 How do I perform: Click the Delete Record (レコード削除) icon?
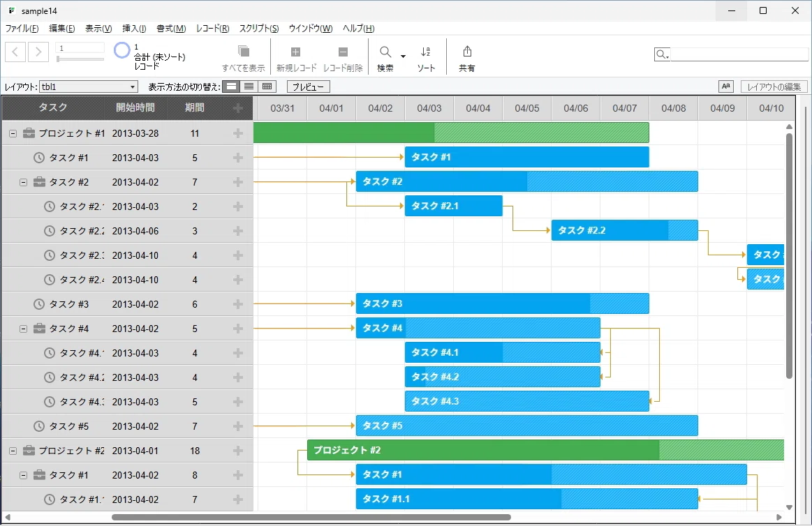point(343,52)
